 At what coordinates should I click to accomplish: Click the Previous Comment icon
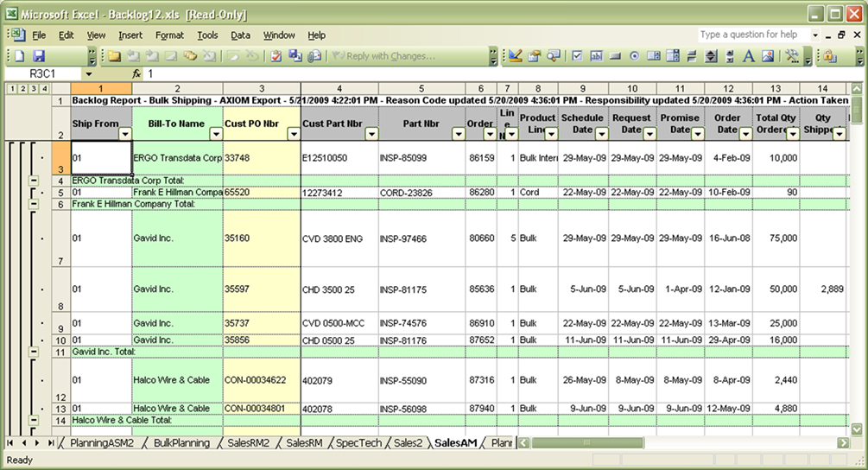click(133, 56)
